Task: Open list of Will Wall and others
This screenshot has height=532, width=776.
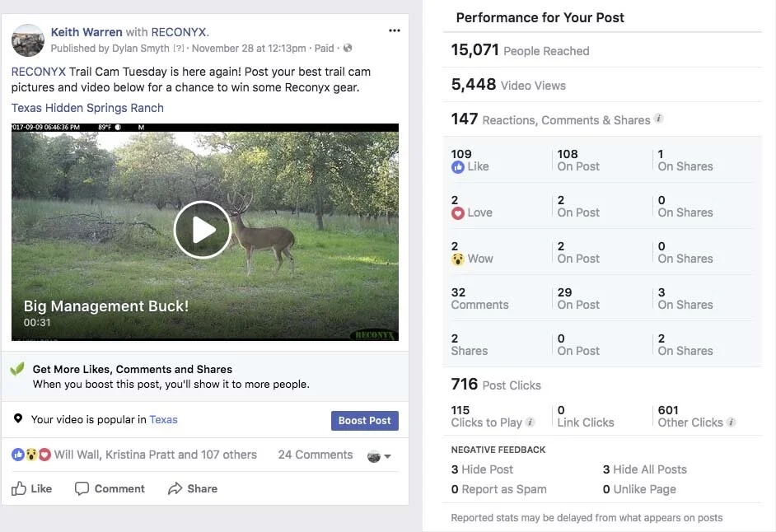Action: (x=156, y=455)
